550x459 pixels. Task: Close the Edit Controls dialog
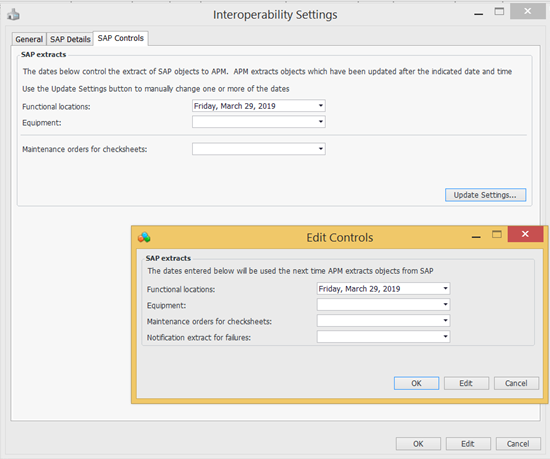tap(525, 234)
